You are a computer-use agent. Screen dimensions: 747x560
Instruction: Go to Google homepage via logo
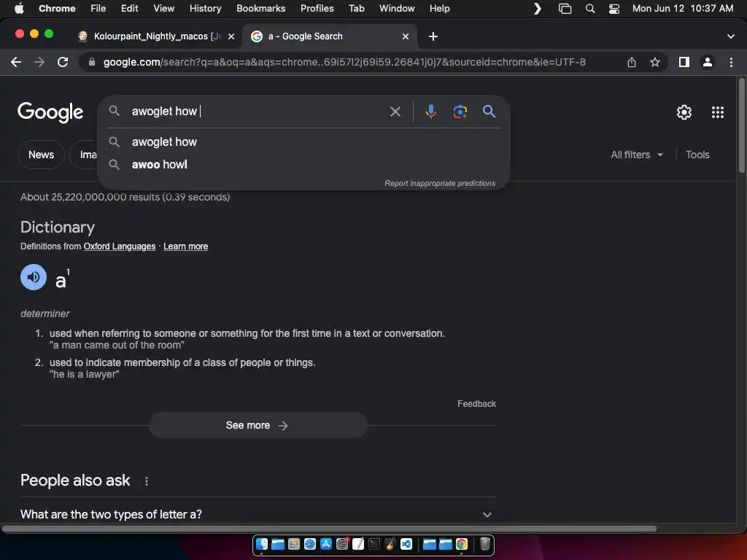50,112
